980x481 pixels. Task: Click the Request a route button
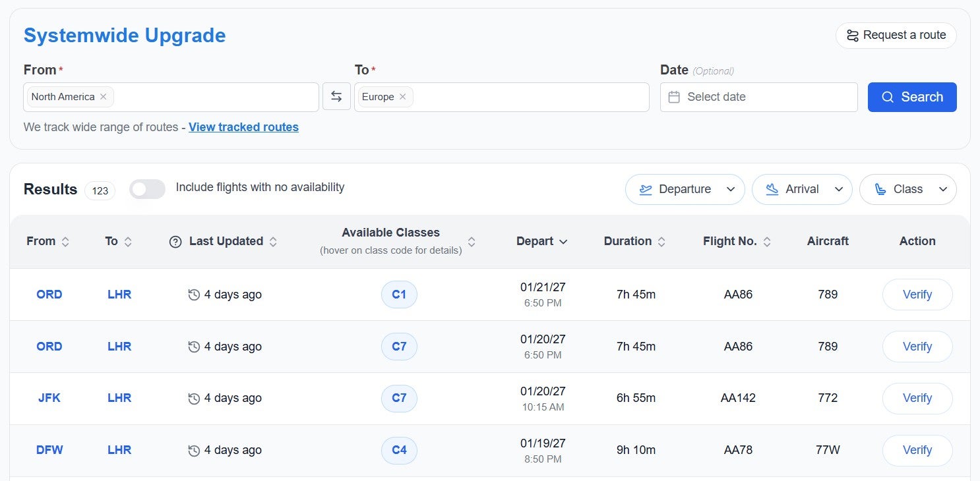pos(896,35)
